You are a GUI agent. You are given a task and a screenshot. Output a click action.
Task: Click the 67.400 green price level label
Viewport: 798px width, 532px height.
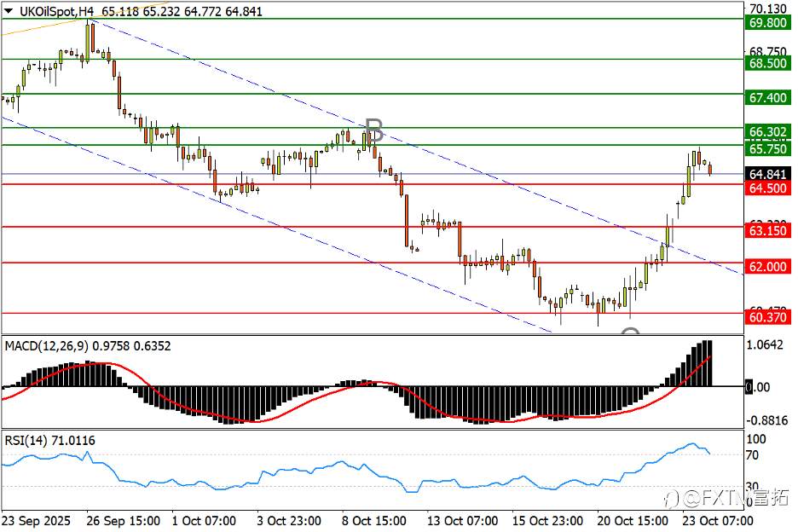[768, 98]
